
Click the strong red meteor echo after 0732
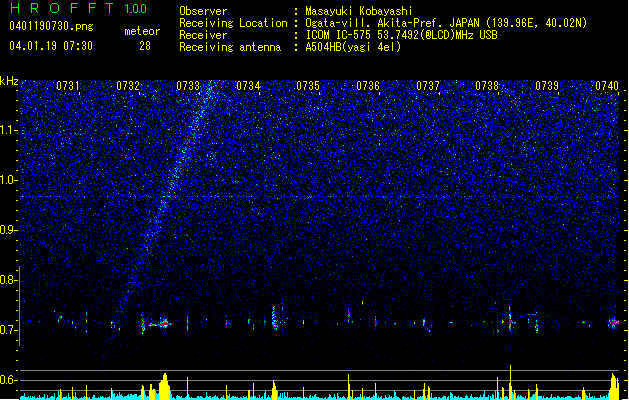tap(165, 323)
